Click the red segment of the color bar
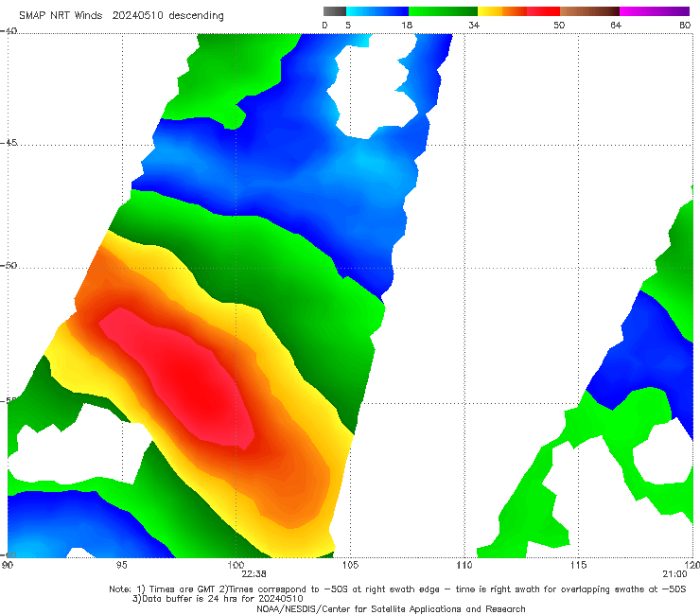Image resolution: width=700 pixels, height=615 pixels. click(543, 11)
